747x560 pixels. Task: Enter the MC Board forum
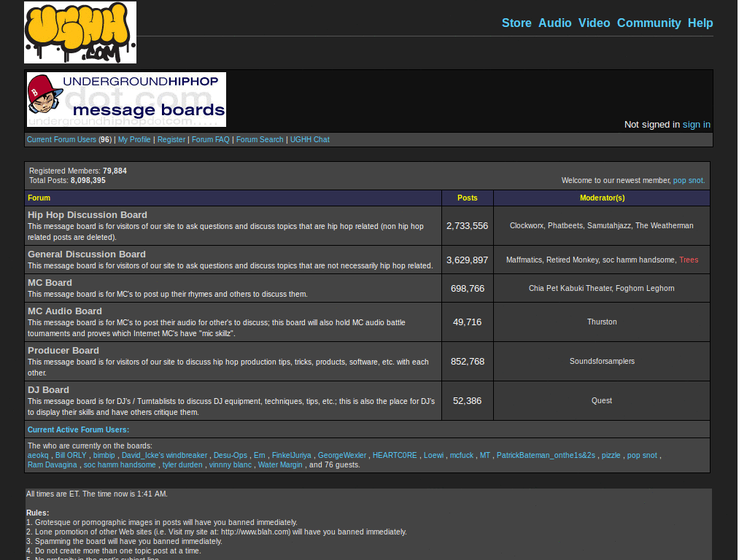tap(50, 283)
